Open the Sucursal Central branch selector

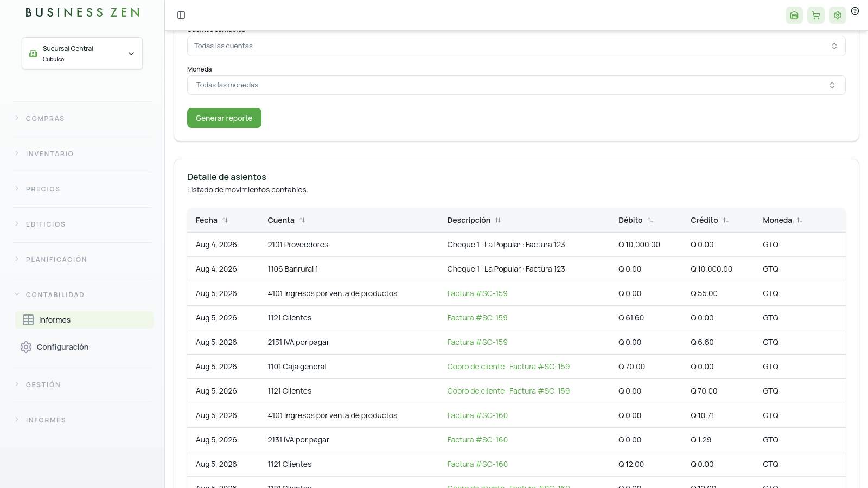pos(82,53)
